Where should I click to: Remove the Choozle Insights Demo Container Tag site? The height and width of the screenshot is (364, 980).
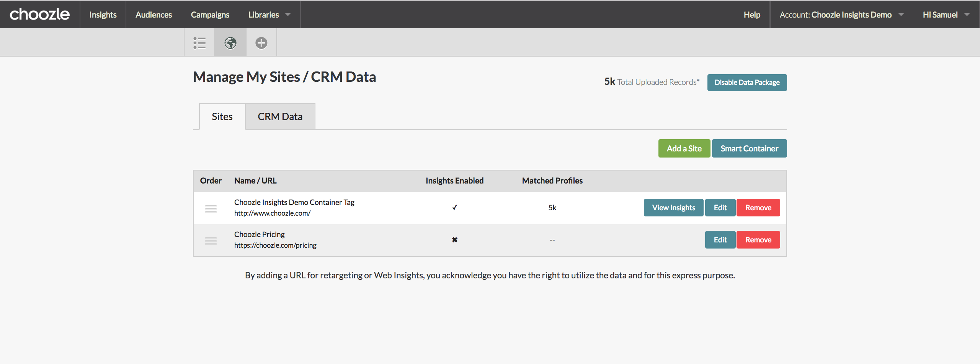758,208
